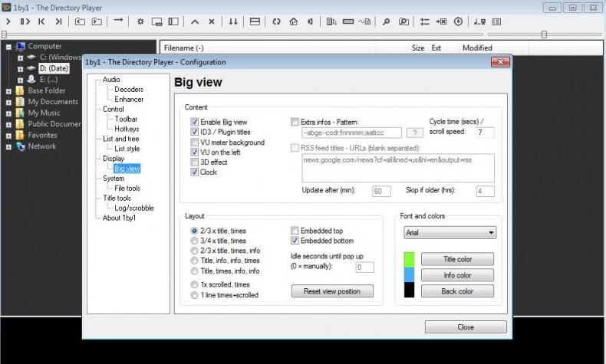This screenshot has height=364, width=606.
Task: Click the last toolbar icon with list grid
Action: click(x=496, y=22)
